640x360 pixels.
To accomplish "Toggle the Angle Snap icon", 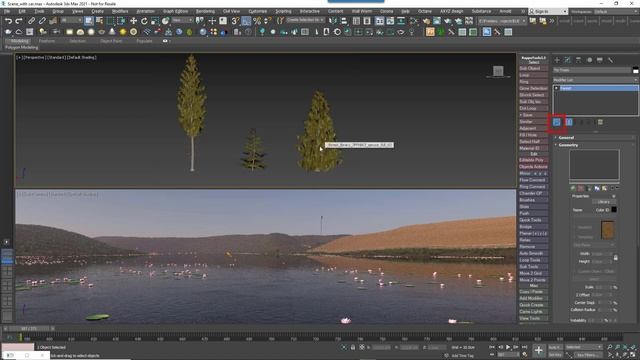I will coord(246,21).
